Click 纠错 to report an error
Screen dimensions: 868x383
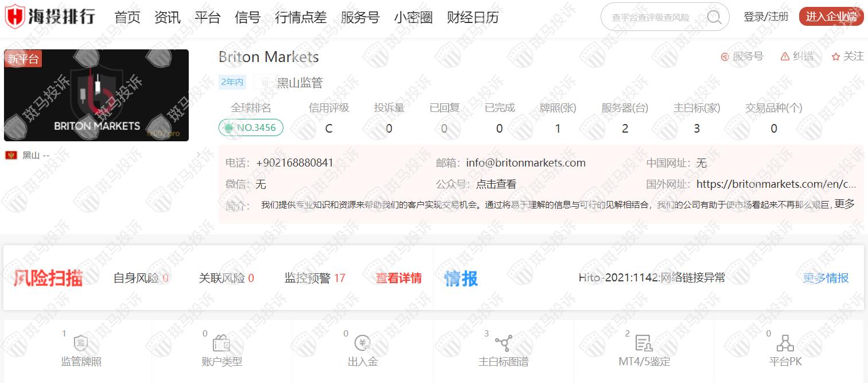point(797,56)
